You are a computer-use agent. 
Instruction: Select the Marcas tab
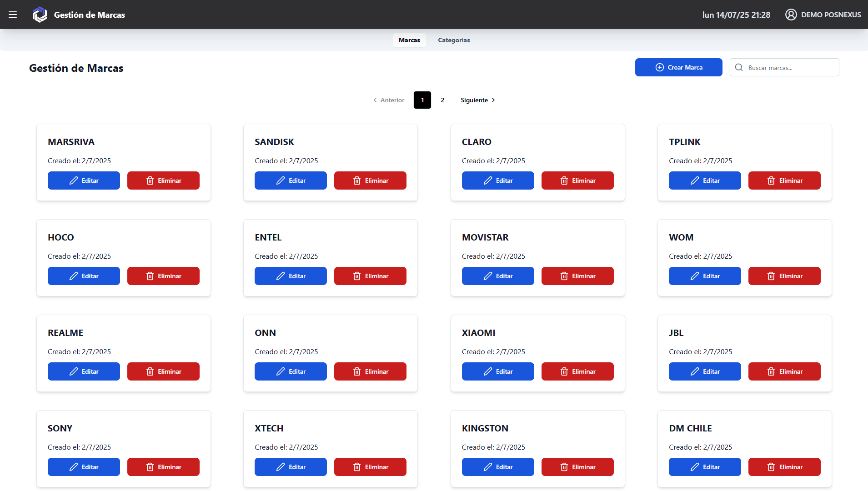409,40
